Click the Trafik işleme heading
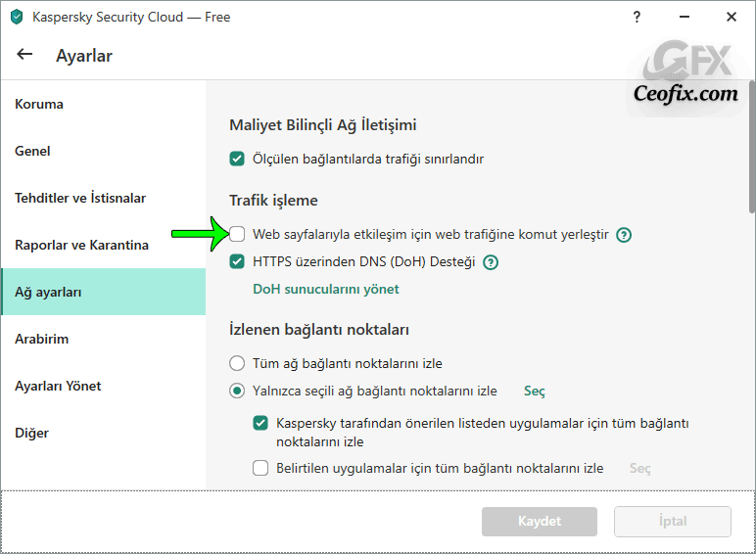The height and width of the screenshot is (554, 756). (x=273, y=201)
